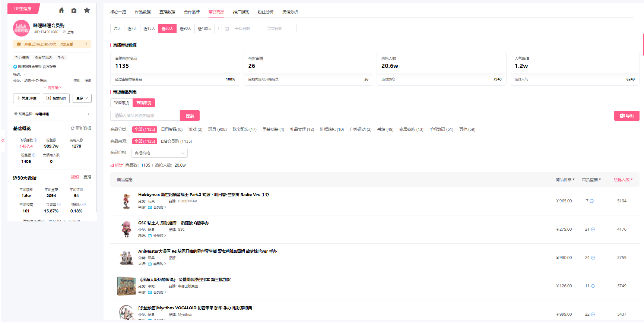Open the home icon in UP info panel
The width and height of the screenshot is (644, 322).
click(x=61, y=10)
